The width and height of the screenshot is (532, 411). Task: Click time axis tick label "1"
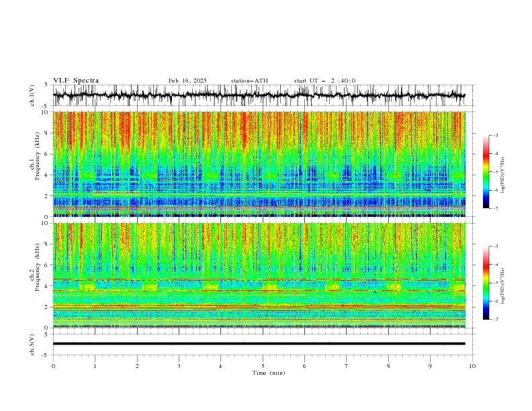tap(95, 366)
